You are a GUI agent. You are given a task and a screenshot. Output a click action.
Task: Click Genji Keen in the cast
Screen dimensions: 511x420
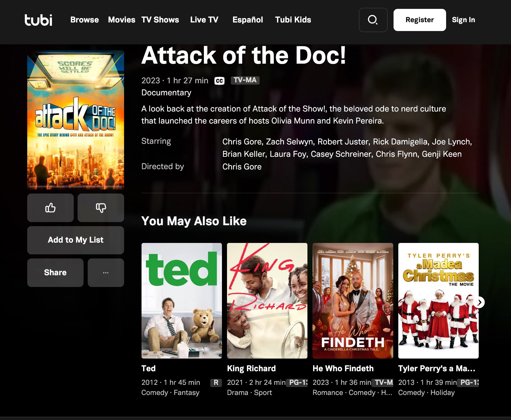[x=442, y=154]
